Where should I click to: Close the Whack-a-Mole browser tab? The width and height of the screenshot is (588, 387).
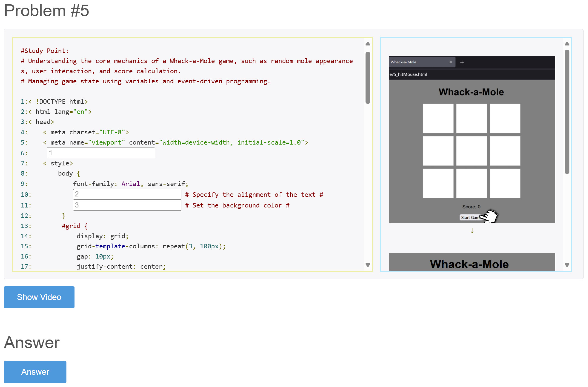(450, 62)
